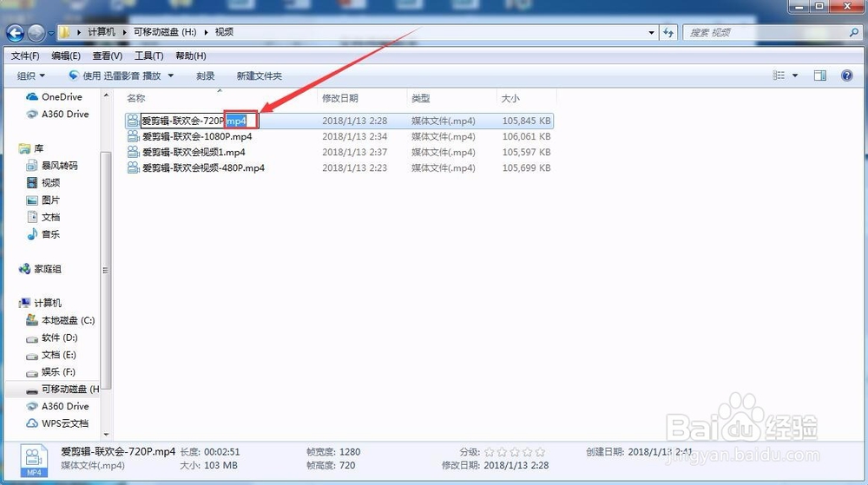Click the first star in 分级 rating
The width and height of the screenshot is (868, 485).
(490, 452)
